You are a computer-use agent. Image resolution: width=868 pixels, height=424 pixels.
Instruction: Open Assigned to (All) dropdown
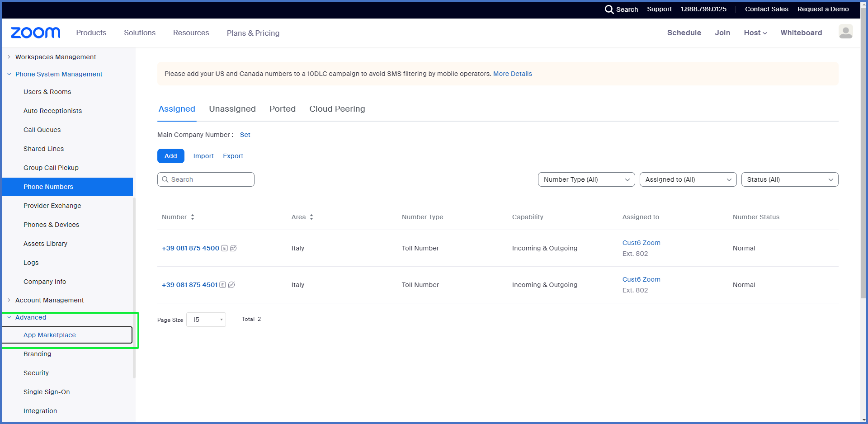(x=688, y=179)
